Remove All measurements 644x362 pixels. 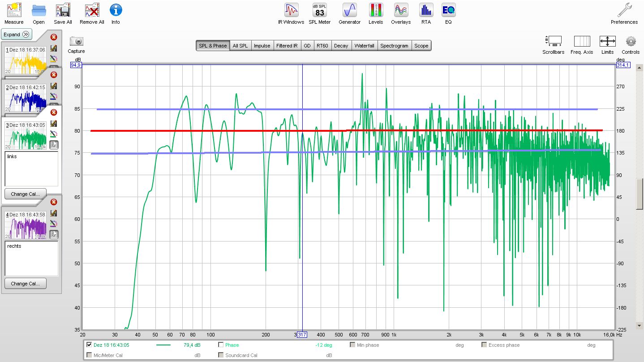click(92, 13)
